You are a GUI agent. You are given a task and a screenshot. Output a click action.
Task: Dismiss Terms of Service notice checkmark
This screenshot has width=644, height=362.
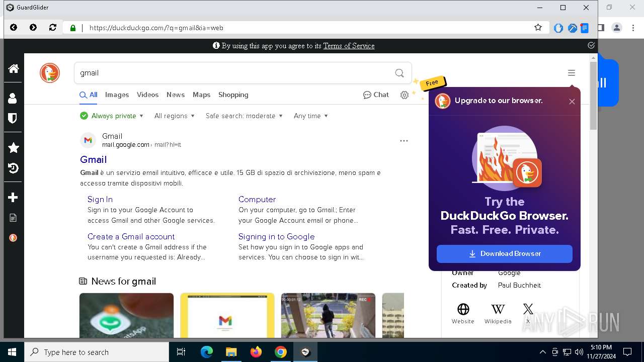click(x=591, y=45)
